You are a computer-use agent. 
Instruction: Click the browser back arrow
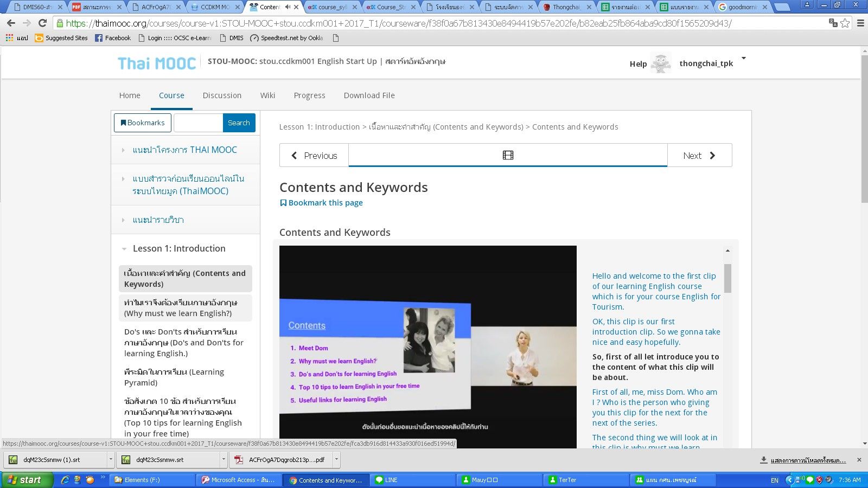(x=11, y=23)
